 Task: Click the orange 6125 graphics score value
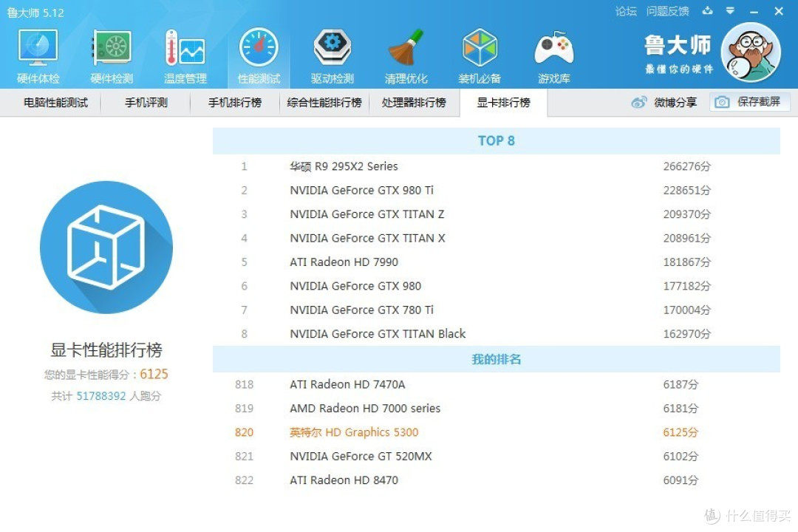[154, 374]
